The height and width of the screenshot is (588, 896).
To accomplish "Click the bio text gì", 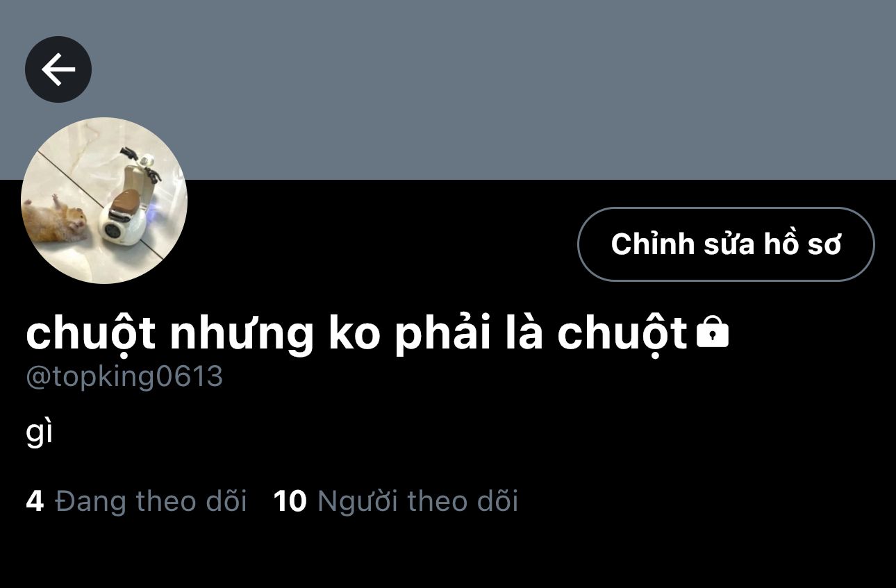I will pyautogui.click(x=40, y=432).
